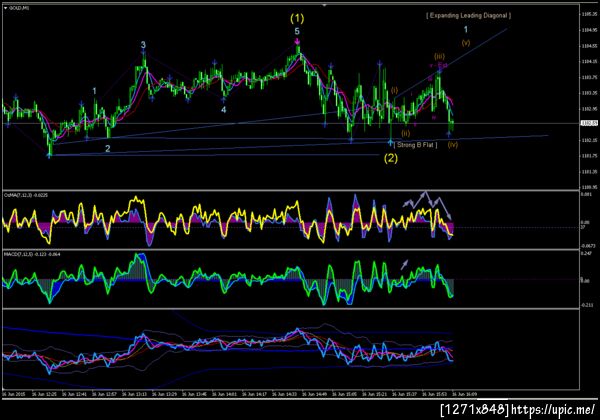The width and height of the screenshot is (600, 420).
Task: Select the wave 5 label below (1)
Action: coord(297,31)
